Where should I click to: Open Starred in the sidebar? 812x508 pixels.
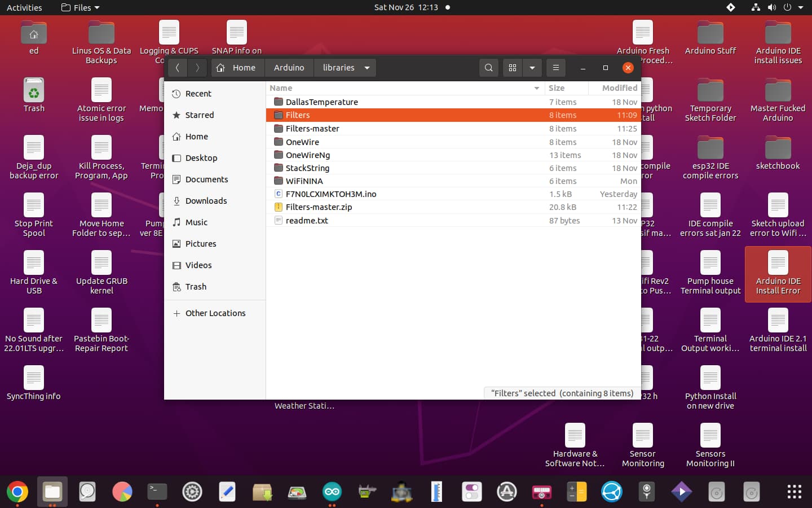coord(200,115)
